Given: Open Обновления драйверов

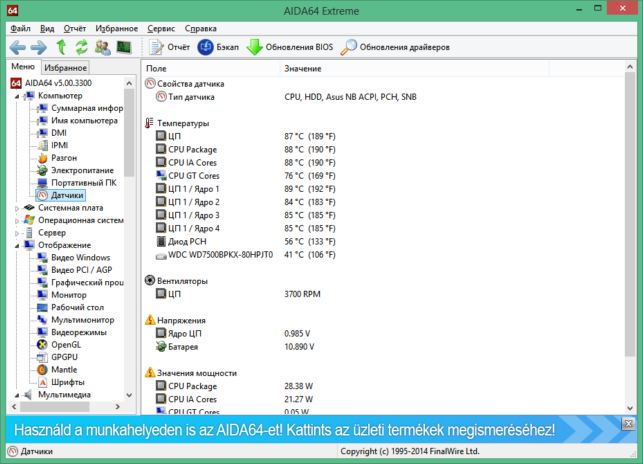Looking at the screenshot, I should (395, 48).
